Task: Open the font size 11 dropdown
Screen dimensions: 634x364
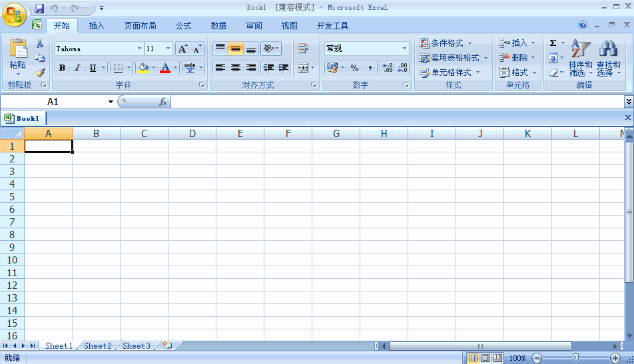Action: point(168,49)
